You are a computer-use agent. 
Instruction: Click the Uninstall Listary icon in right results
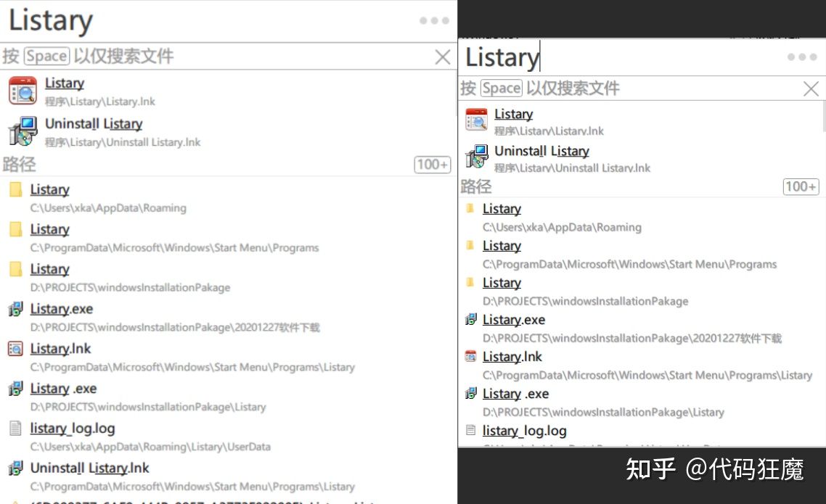tap(477, 157)
